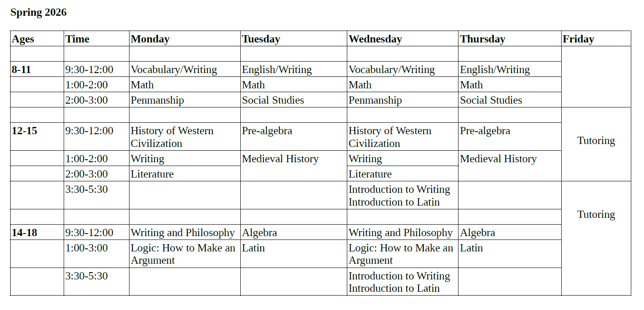Screen dimensions: 644x310
Task: Click the "12-15" age group cell
Action: click(24, 131)
